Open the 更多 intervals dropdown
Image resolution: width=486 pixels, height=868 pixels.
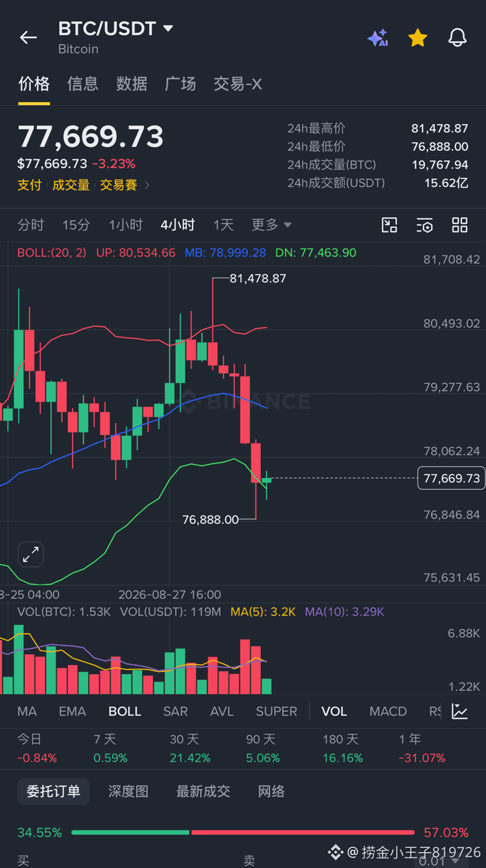coord(271,225)
